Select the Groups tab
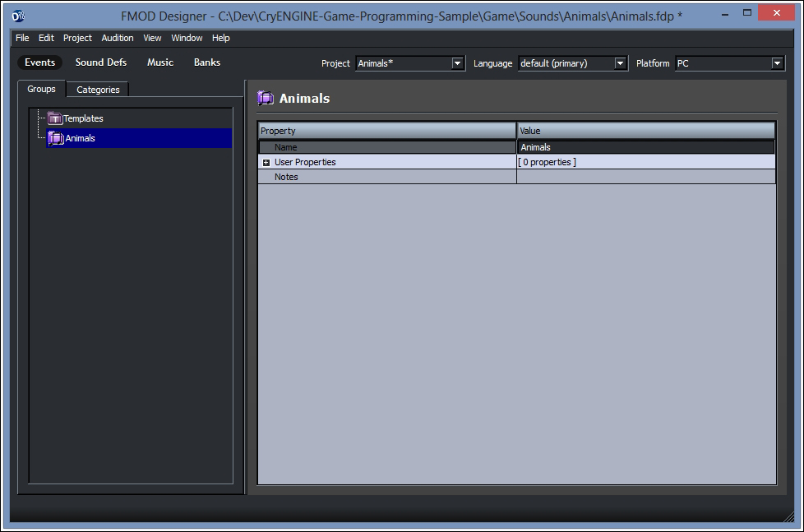Screen dimensions: 804x532 [42, 89]
